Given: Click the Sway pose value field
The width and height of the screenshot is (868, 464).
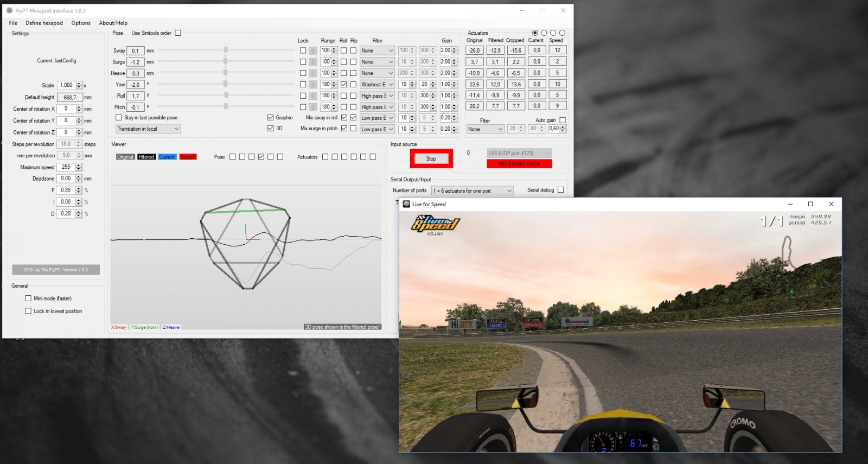Looking at the screenshot, I should [x=135, y=50].
